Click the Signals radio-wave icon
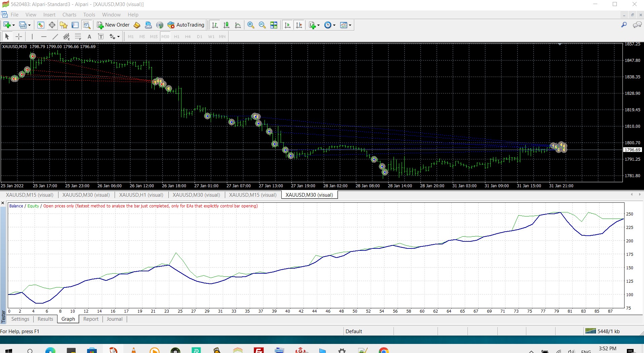The width and height of the screenshot is (644, 353). (x=160, y=25)
